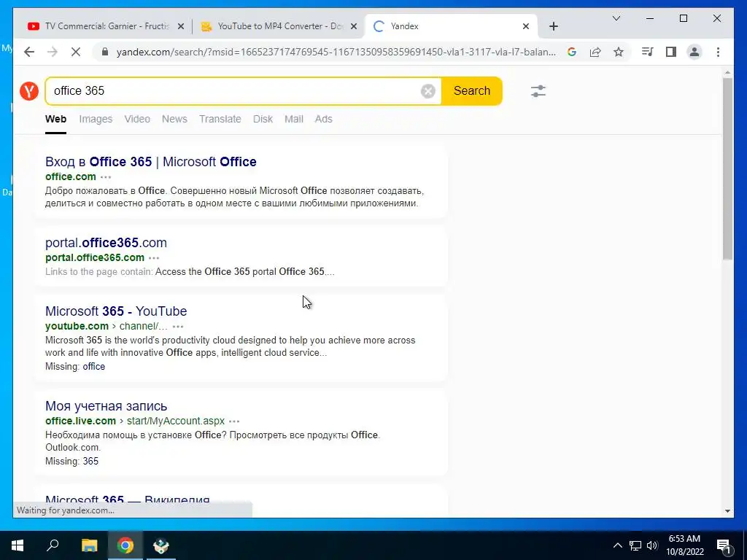Select the Images search tab
Viewport: 747px width, 560px height.
(x=96, y=119)
